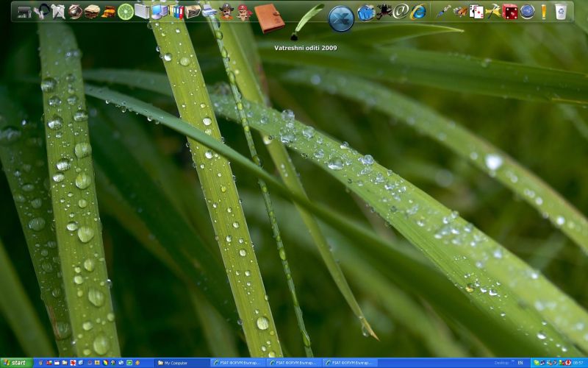Launch Internet Explorer from the dock
This screenshot has width=588, height=368.
point(418,12)
